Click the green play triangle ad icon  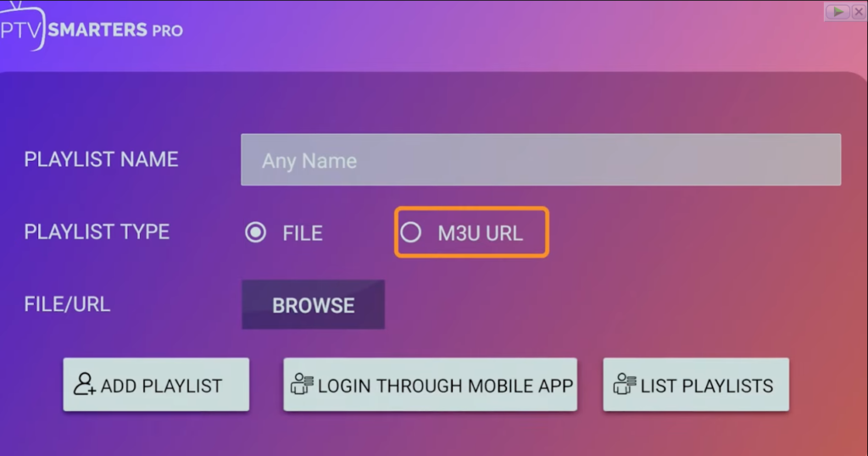[837, 12]
